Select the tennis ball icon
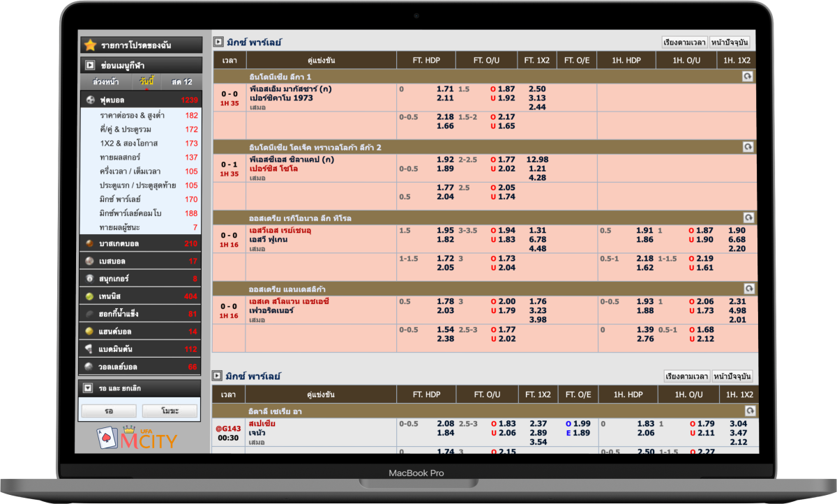This screenshot has height=504, width=837. (89, 296)
